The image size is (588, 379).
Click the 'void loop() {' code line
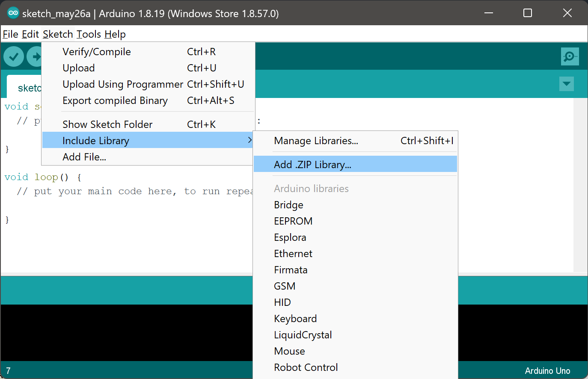pyautogui.click(x=43, y=177)
